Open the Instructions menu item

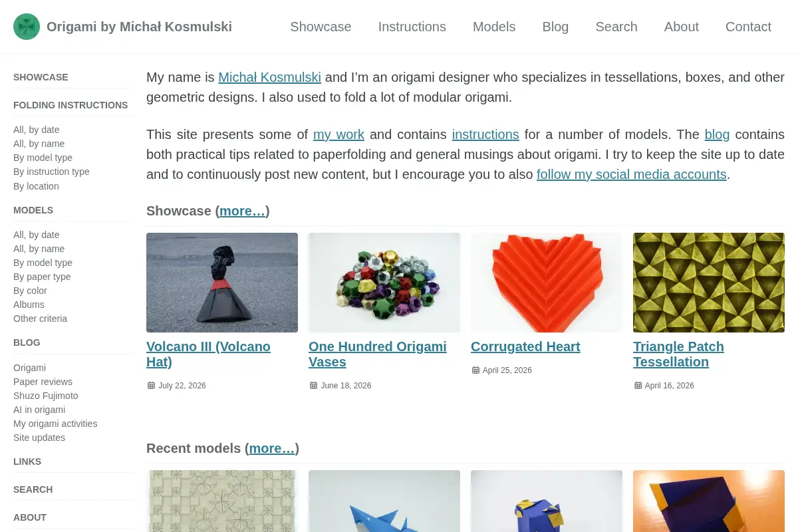pos(412,27)
